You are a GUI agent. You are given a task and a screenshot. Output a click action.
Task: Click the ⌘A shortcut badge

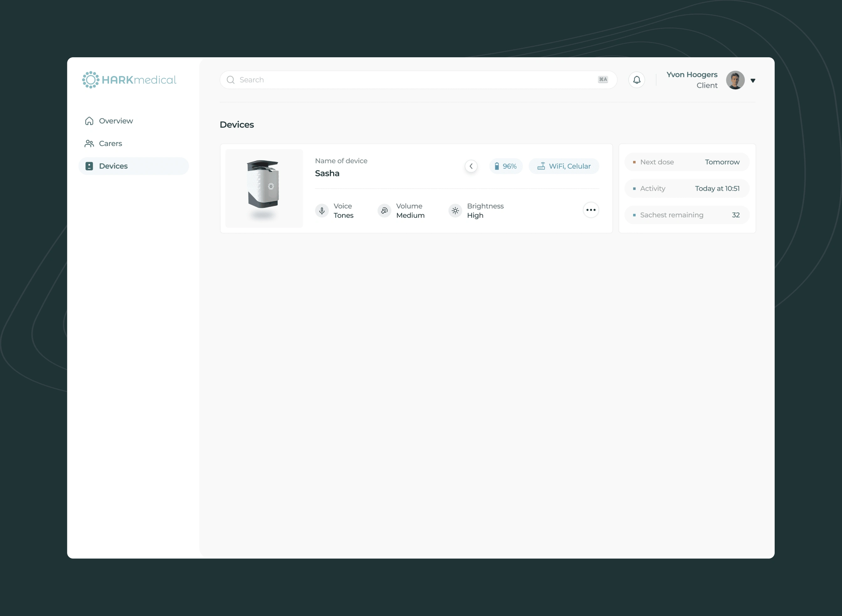[603, 80]
